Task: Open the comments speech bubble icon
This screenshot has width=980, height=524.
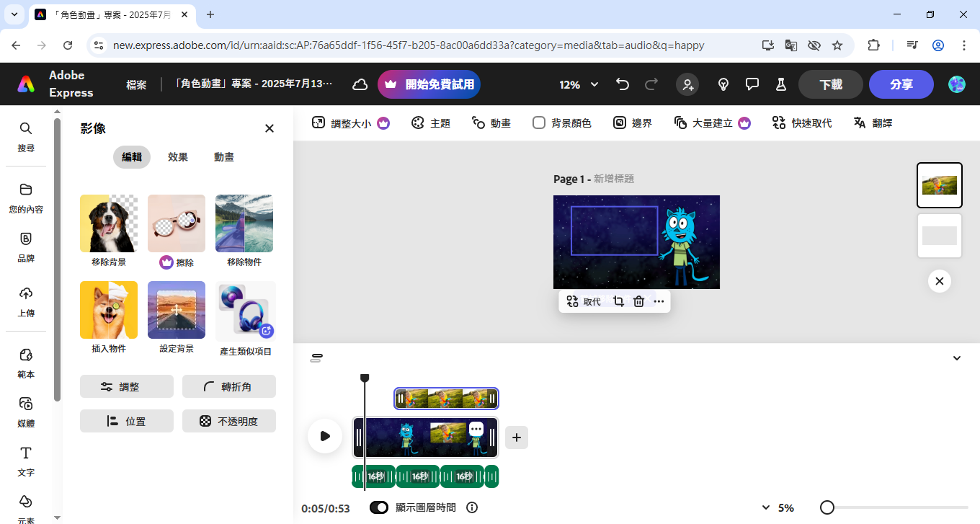Action: (752, 84)
